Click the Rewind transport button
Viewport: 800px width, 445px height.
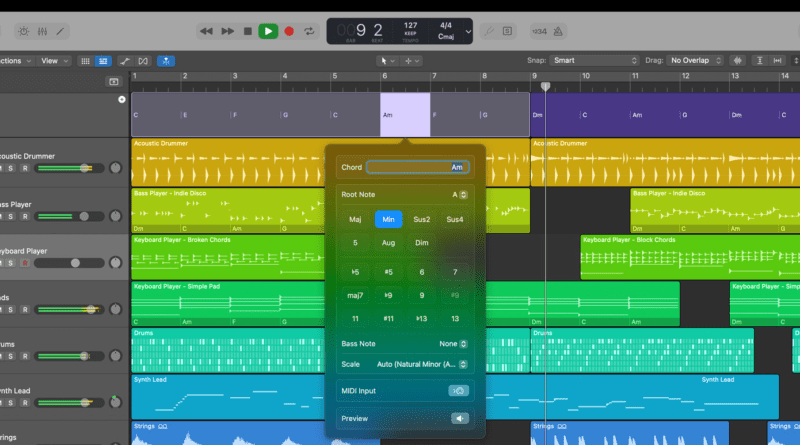point(207,31)
